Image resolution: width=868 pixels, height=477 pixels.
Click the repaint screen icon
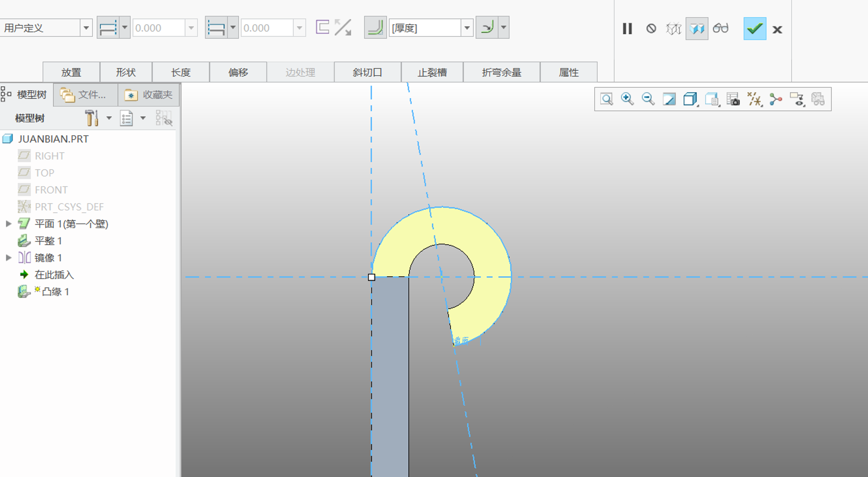(x=669, y=99)
